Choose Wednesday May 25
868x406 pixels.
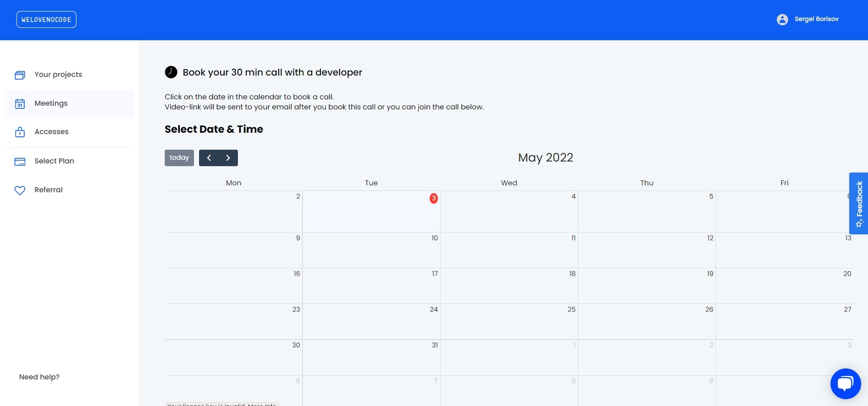pos(509,322)
